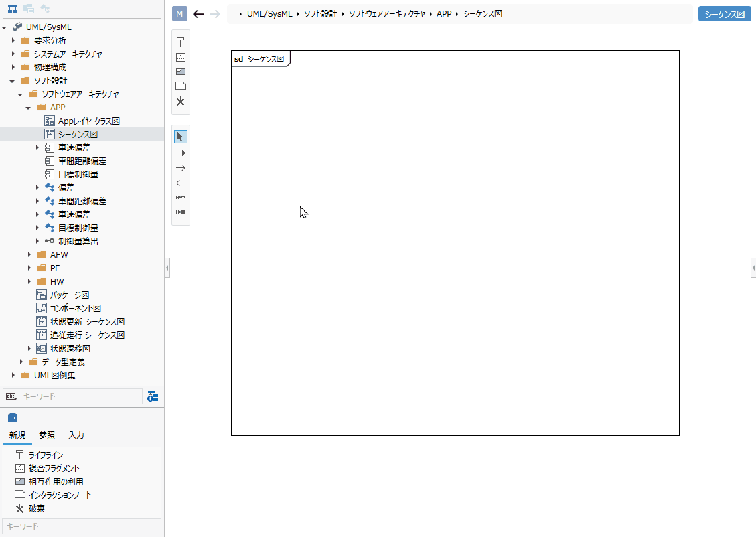Collapse the UML/SysML root node

pos(4,27)
